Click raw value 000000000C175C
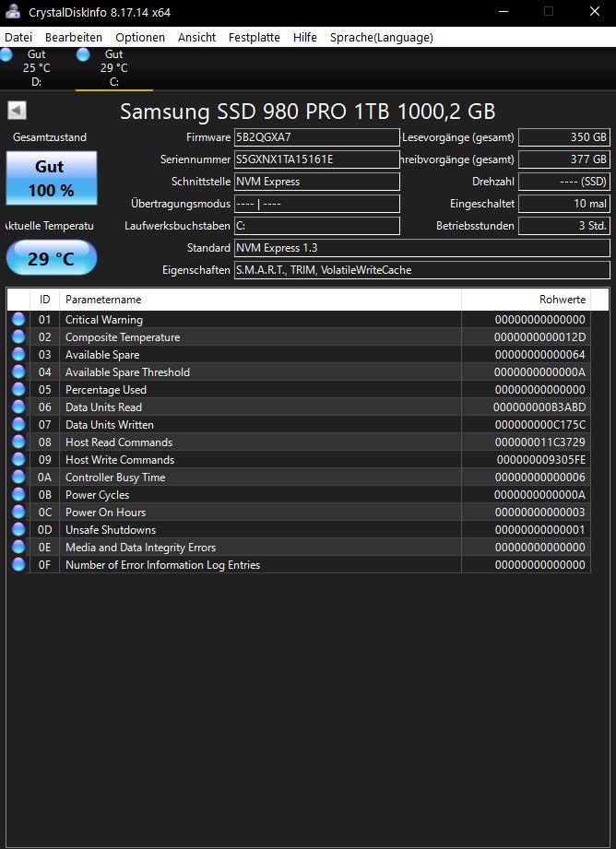 [539, 424]
